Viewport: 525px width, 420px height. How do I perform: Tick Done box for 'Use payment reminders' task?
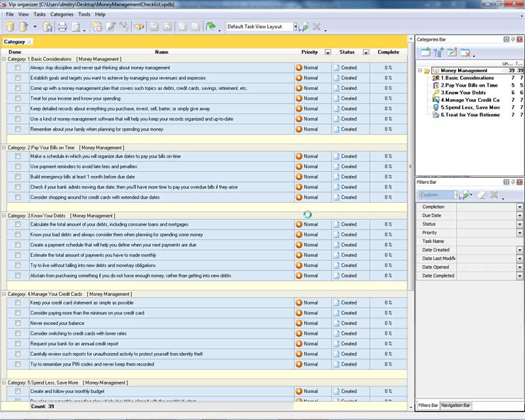click(18, 167)
